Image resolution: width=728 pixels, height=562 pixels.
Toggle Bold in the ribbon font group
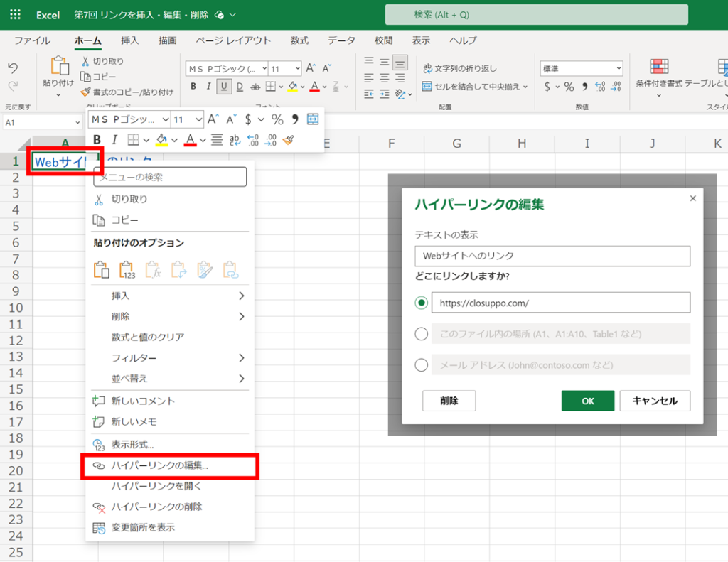[x=193, y=86]
